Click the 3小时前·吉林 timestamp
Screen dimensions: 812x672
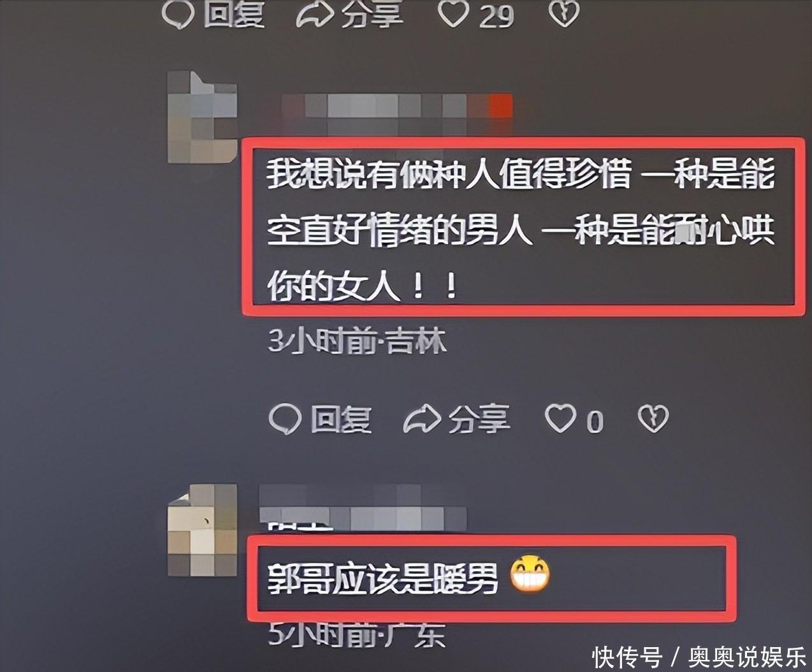click(x=358, y=342)
